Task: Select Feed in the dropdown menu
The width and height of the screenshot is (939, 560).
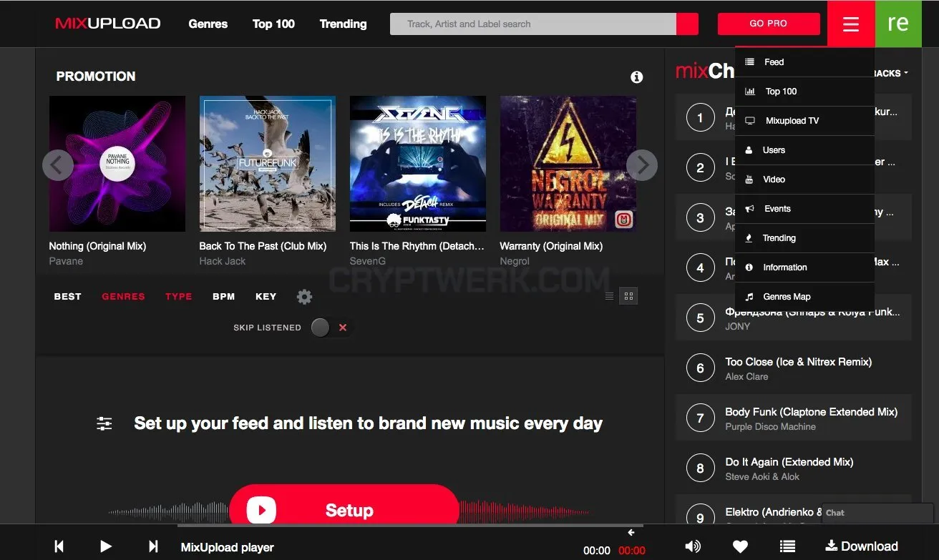Action: 804,62
